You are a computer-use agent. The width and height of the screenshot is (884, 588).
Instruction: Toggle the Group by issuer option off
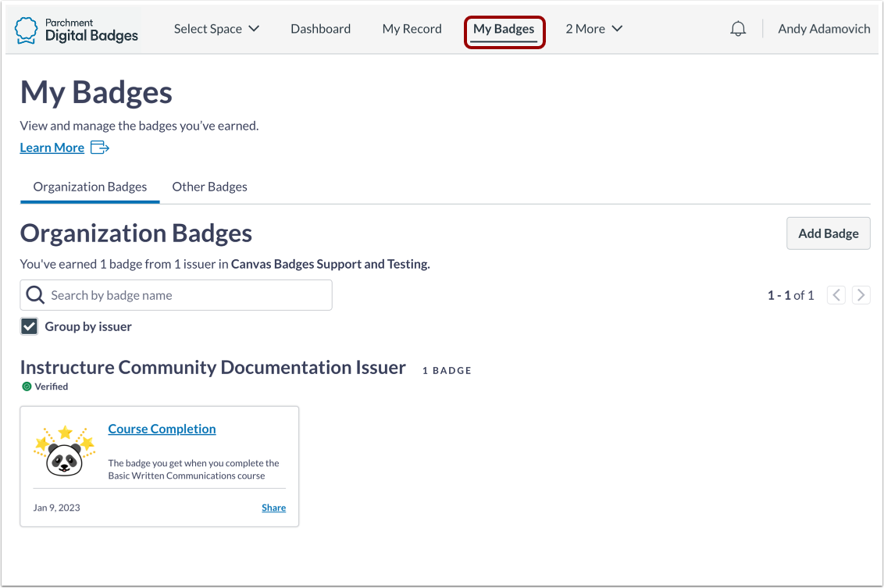pyautogui.click(x=29, y=326)
